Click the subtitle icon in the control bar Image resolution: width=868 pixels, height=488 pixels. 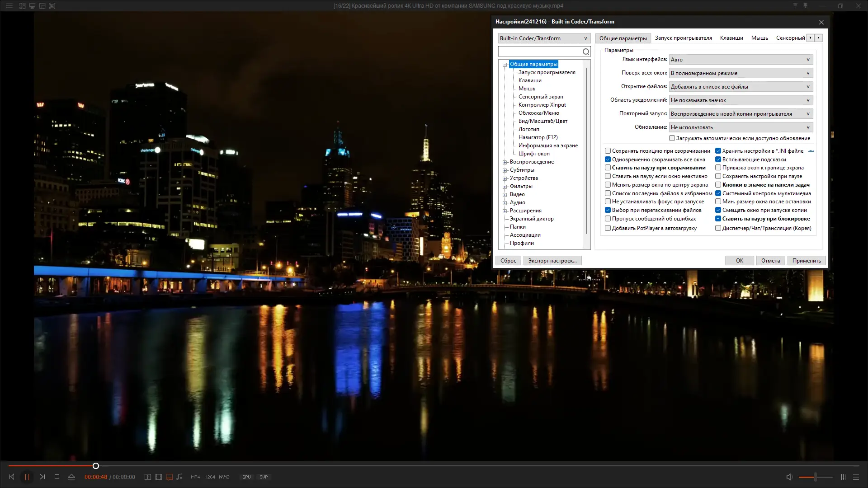(170, 477)
